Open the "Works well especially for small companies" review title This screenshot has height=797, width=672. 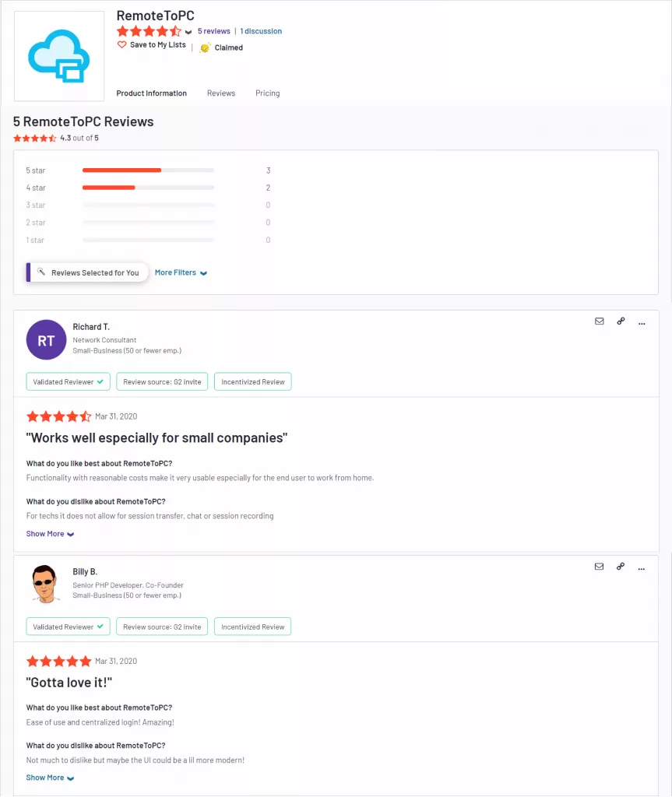click(x=157, y=437)
